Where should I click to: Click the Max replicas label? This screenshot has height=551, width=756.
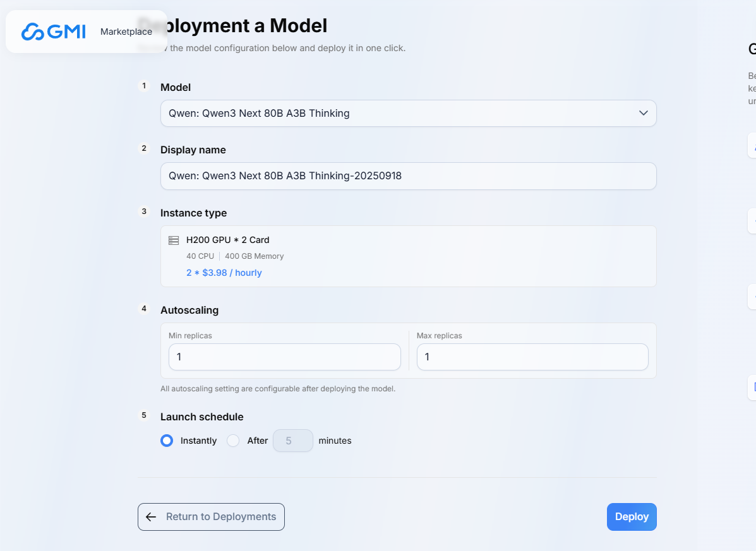point(439,336)
